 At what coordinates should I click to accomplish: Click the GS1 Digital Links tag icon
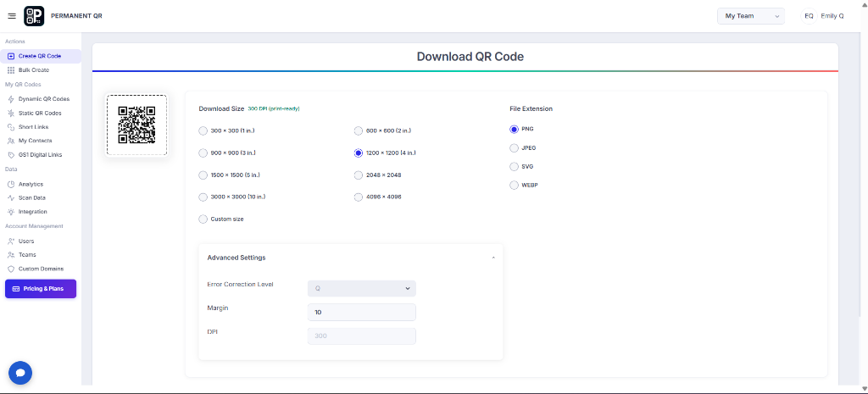point(11,155)
